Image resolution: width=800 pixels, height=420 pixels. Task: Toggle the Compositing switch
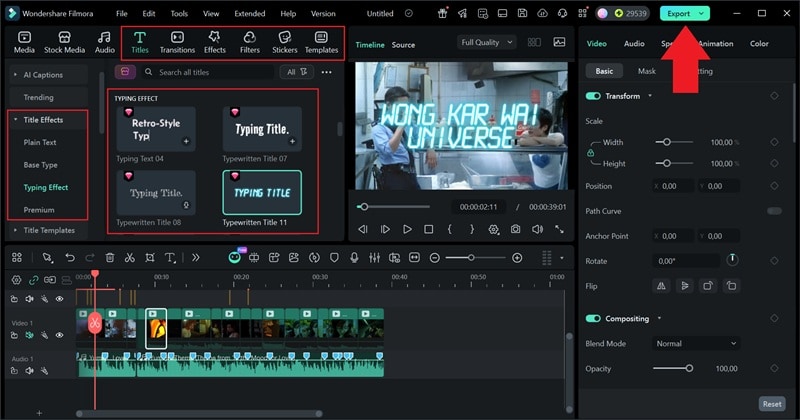[593, 318]
